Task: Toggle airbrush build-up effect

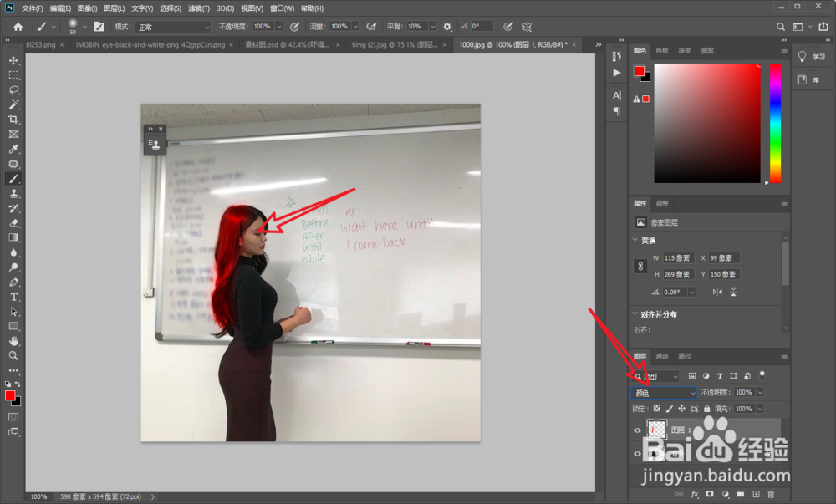Action: tap(372, 27)
